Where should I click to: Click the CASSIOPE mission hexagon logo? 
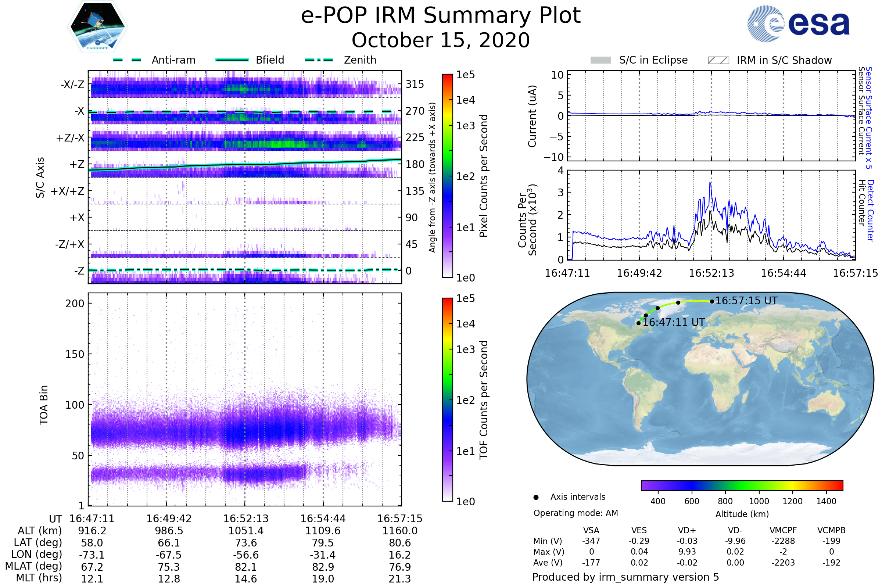pyautogui.click(x=97, y=27)
